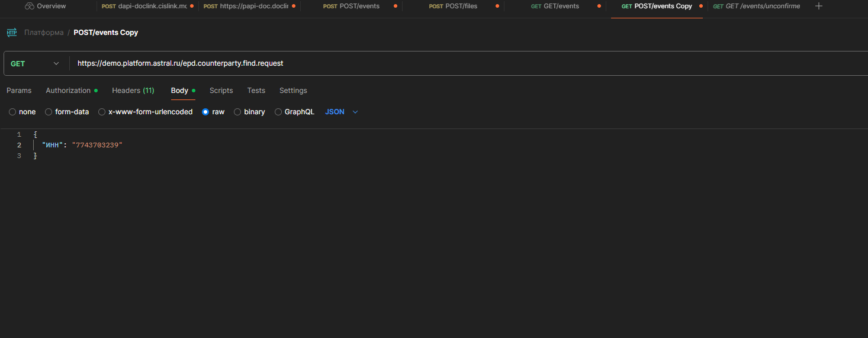Click the Overview tab icon
This screenshot has width=868, height=338.
coord(30,7)
